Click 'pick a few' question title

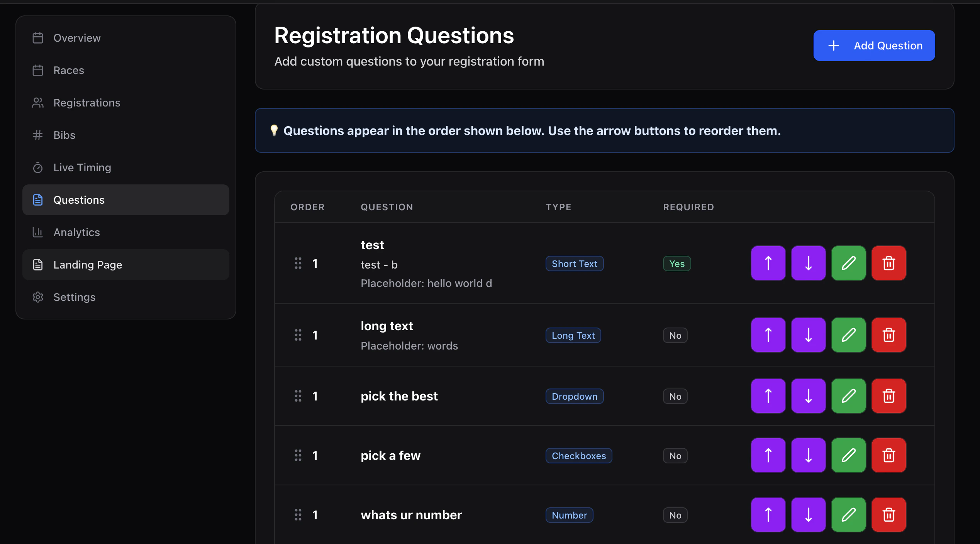390,456
